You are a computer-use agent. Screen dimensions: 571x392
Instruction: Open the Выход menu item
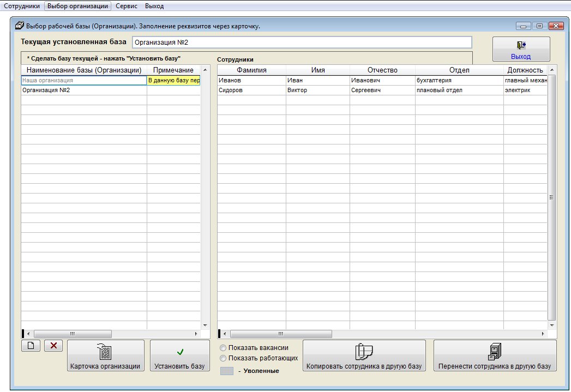coord(154,6)
